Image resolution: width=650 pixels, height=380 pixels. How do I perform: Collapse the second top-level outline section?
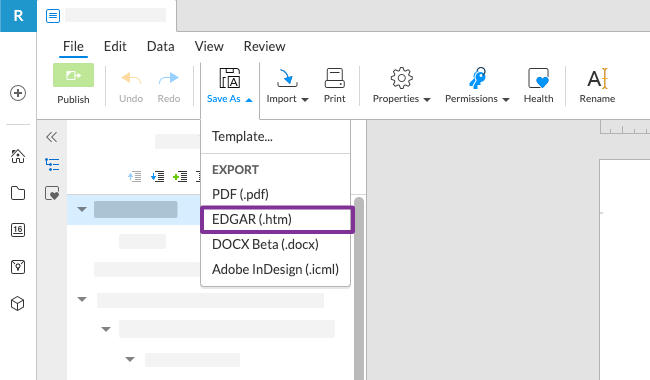(x=82, y=299)
